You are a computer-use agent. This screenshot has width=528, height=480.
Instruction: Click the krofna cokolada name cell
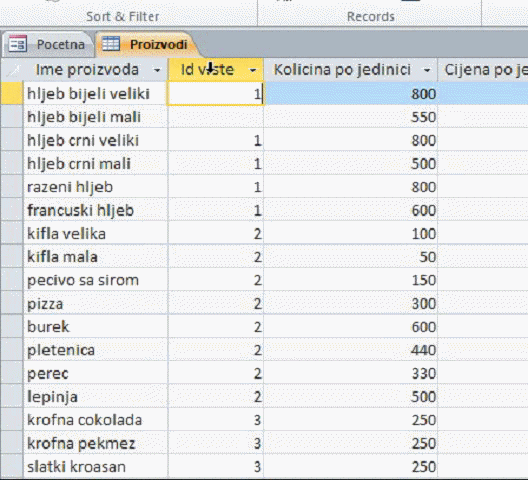pyautogui.click(x=96, y=420)
